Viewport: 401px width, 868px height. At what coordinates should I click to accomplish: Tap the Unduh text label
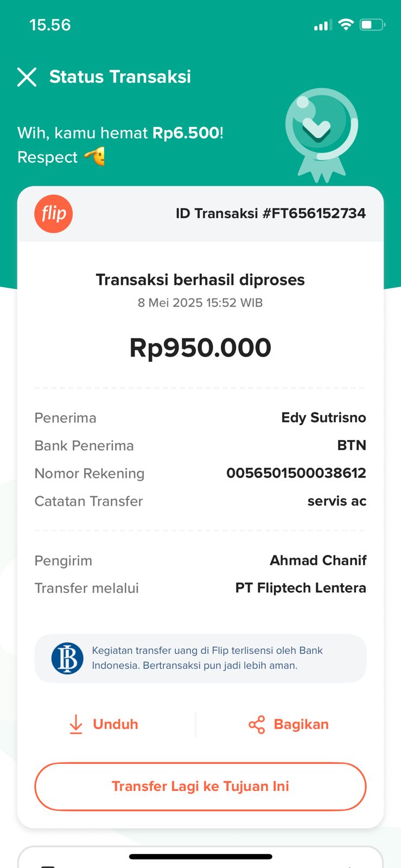click(116, 724)
